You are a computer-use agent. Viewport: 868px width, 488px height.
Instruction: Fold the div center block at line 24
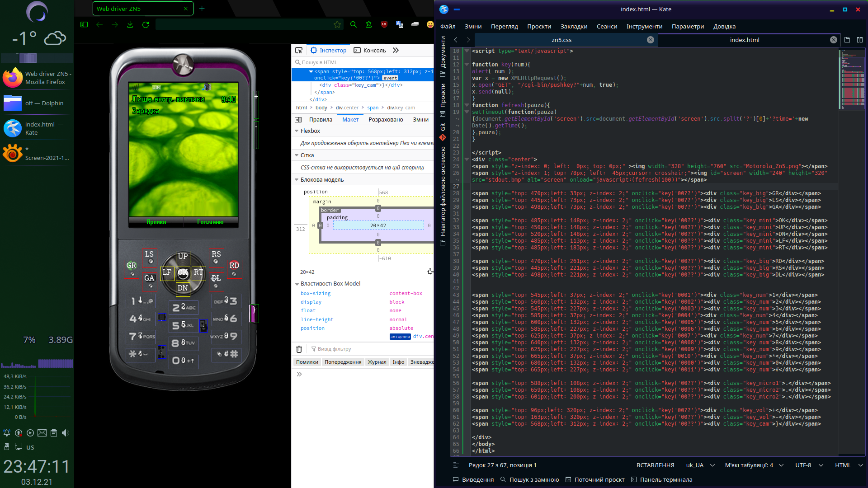[467, 160]
